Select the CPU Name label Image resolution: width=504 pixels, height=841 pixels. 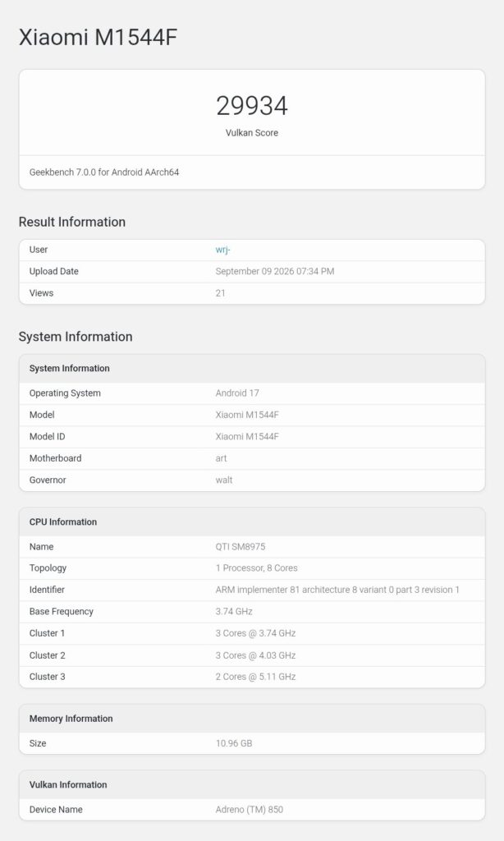coord(41,546)
